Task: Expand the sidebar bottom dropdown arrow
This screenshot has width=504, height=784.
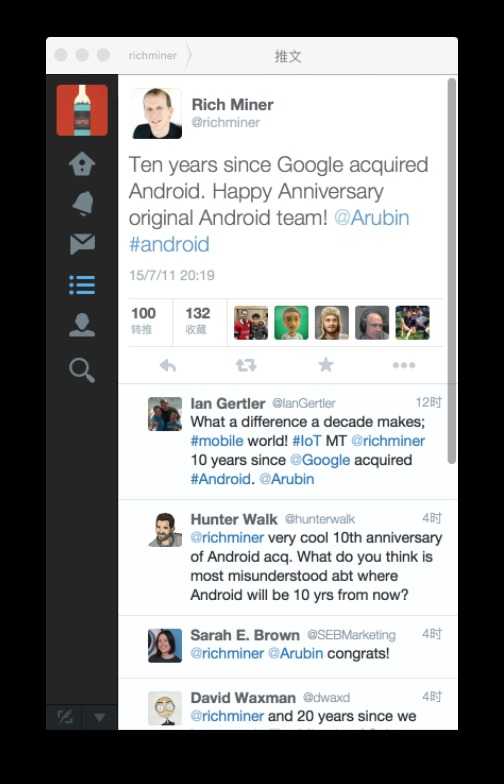Action: (x=100, y=718)
